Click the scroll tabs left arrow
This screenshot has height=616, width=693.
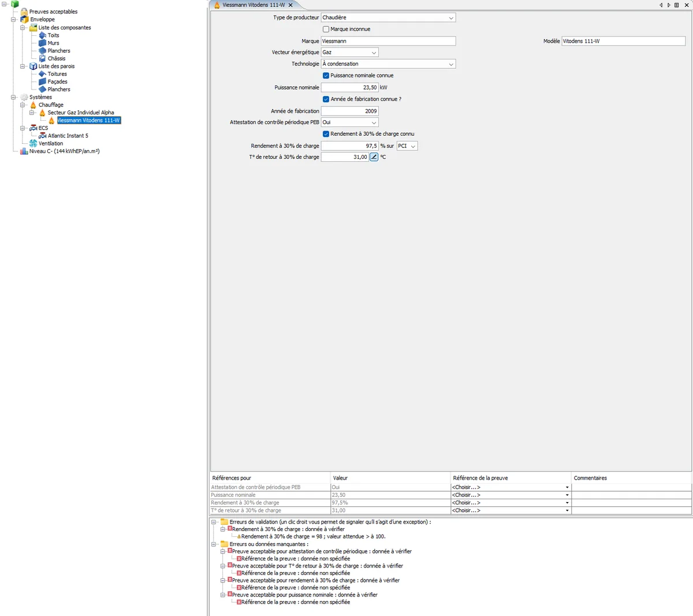[x=661, y=5]
